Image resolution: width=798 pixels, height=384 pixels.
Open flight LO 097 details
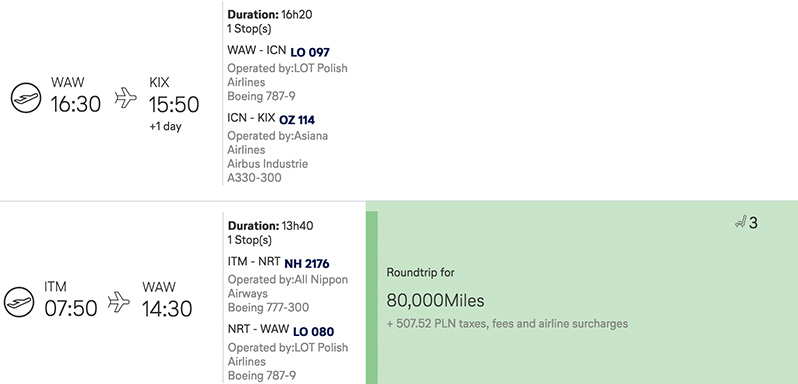[310, 52]
